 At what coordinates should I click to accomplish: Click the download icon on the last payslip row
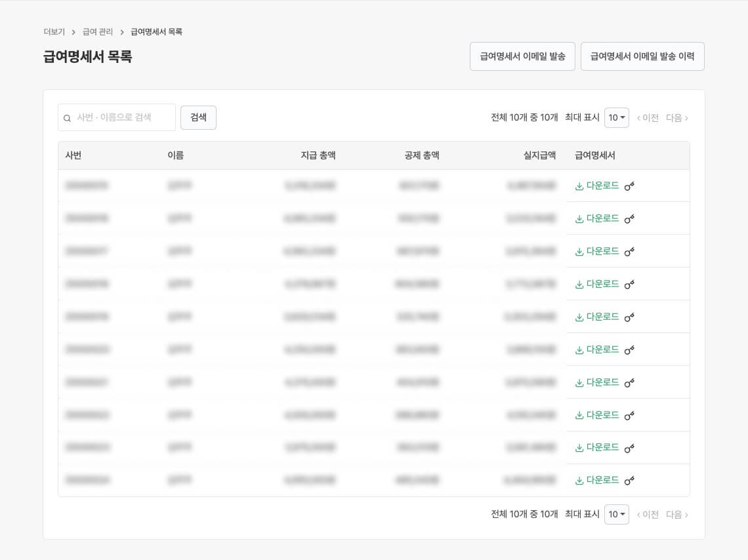point(579,480)
